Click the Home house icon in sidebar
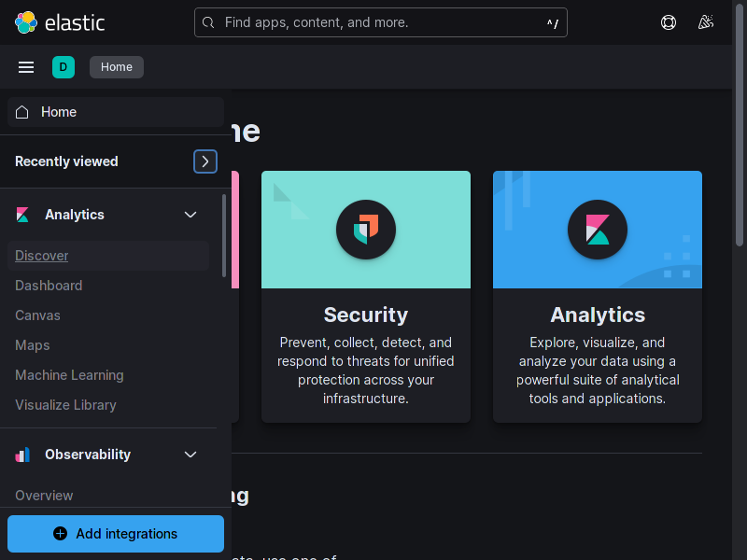Viewport: 747px width, 560px height. pos(21,111)
